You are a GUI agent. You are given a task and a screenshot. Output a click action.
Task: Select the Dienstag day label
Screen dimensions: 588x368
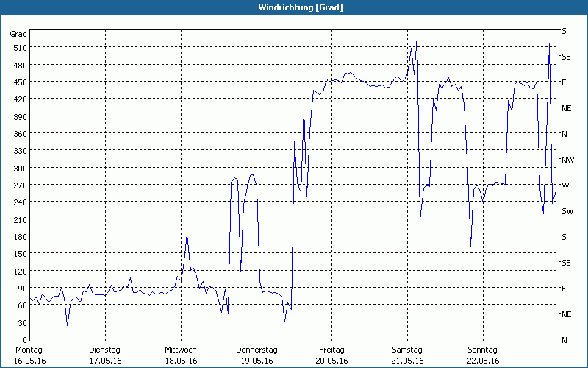pos(105,350)
